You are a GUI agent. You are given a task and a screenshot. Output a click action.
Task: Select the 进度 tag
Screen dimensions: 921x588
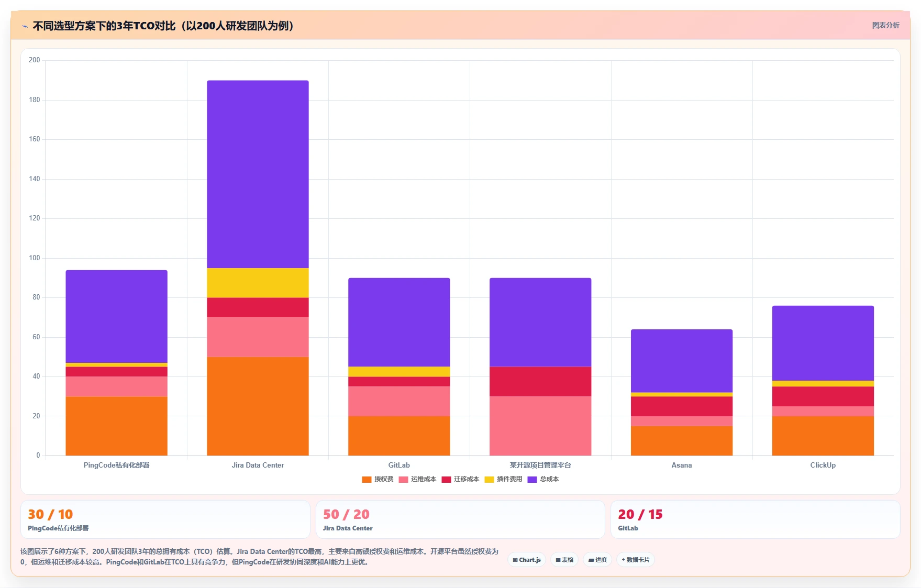pos(597,560)
